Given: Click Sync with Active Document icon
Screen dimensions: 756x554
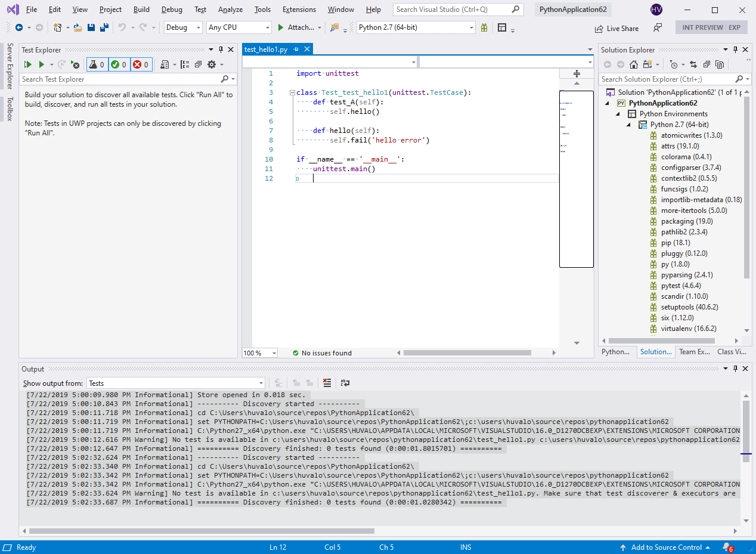Looking at the screenshot, I should pyautogui.click(x=693, y=64).
